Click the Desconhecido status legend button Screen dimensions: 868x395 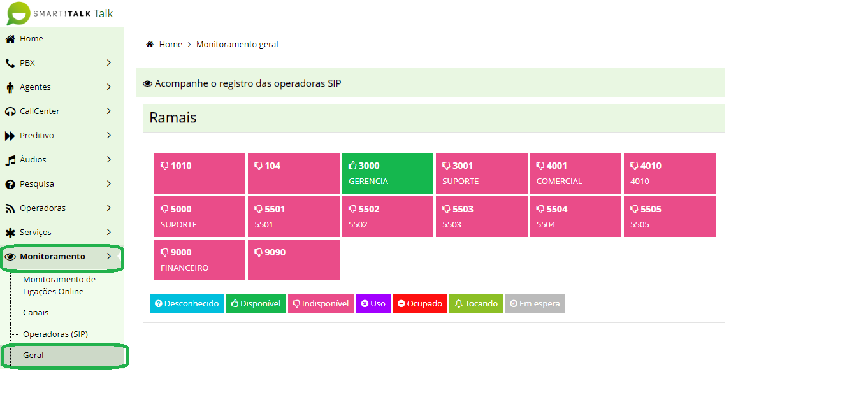(186, 304)
